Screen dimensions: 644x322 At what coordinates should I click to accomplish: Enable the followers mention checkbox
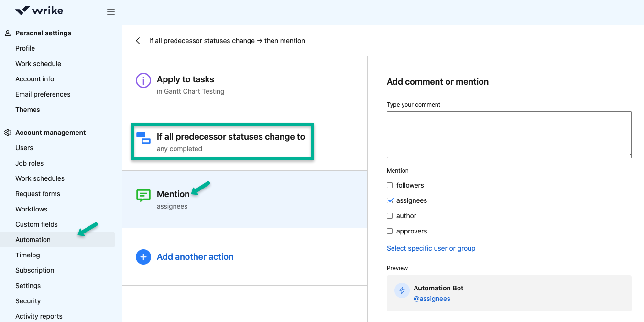[390, 185]
